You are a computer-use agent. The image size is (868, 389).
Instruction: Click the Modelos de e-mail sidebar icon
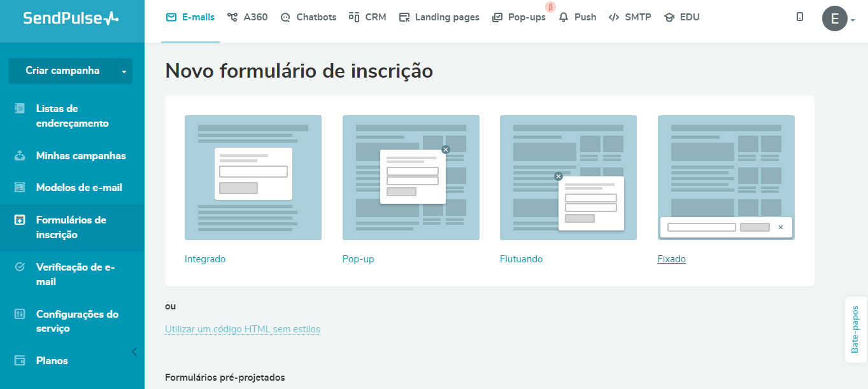pos(20,187)
